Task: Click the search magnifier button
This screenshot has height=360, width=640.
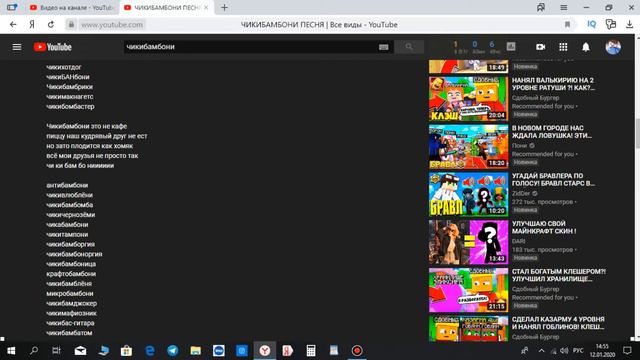Action: point(409,47)
